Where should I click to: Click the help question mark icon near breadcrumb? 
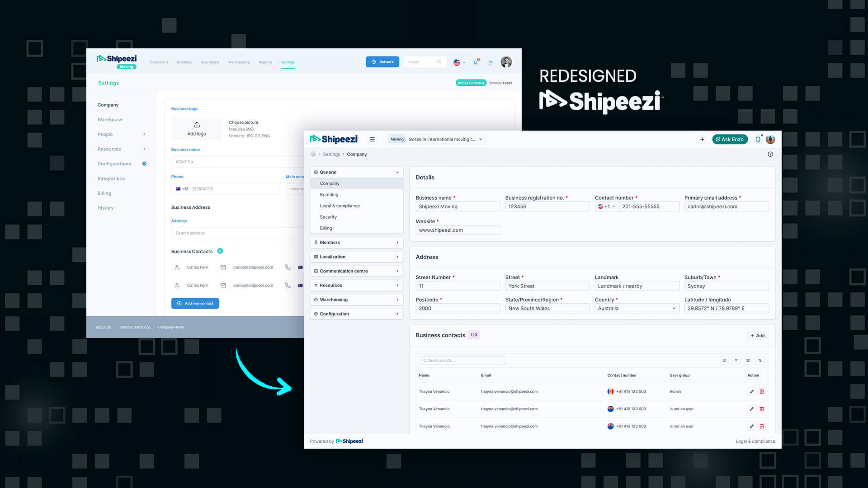(770, 154)
